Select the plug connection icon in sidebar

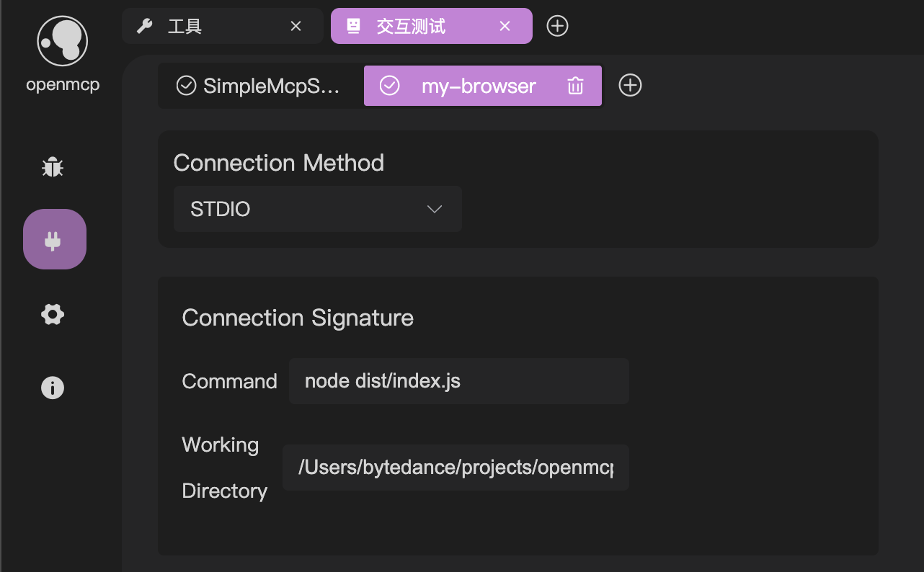click(x=54, y=239)
